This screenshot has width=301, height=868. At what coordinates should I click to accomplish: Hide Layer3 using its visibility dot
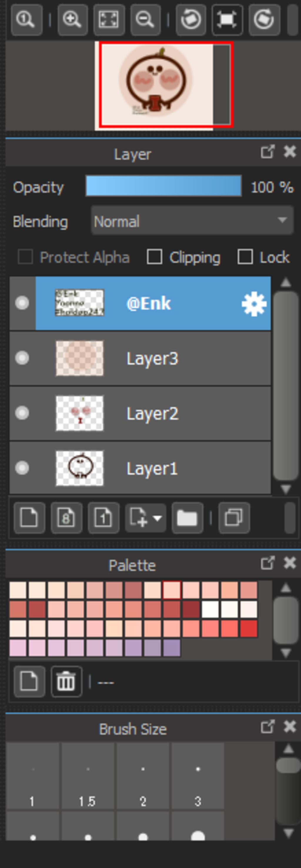[22, 358]
